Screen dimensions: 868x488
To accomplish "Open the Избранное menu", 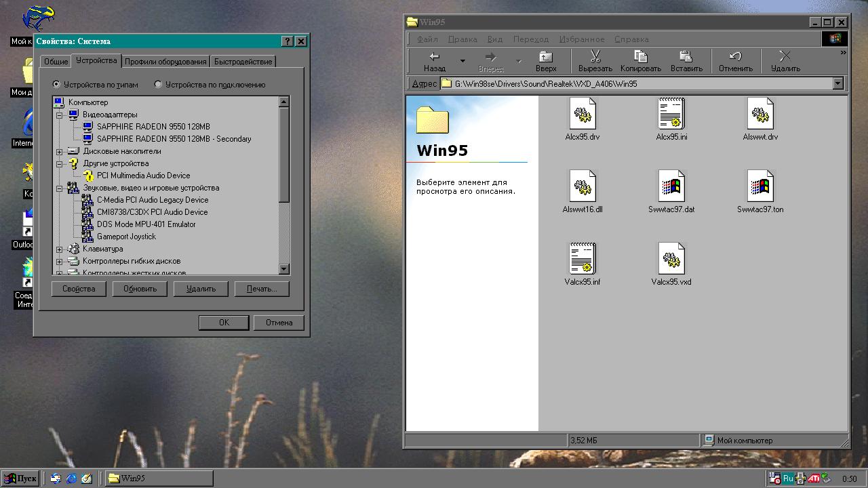I will [x=583, y=39].
